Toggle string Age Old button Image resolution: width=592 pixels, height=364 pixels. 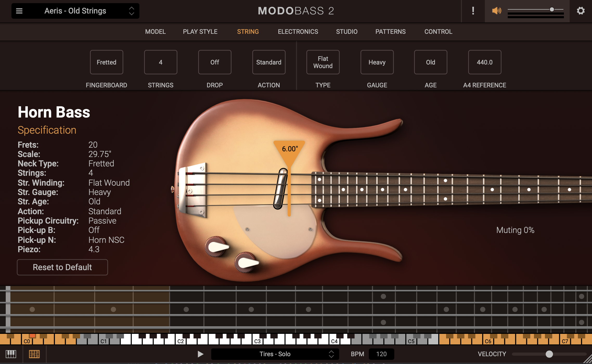point(430,62)
